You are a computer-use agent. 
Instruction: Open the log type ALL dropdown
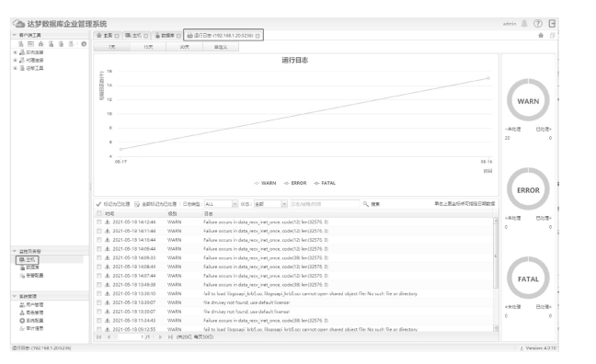pyautogui.click(x=222, y=204)
